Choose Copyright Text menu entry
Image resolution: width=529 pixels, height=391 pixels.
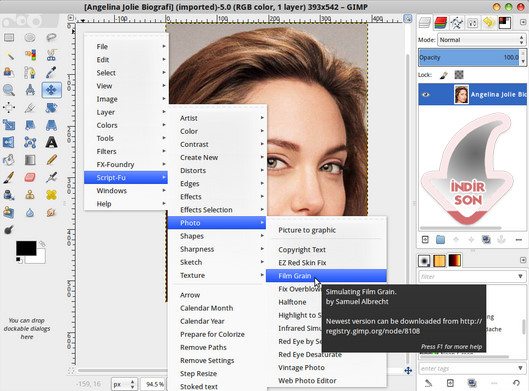point(326,250)
